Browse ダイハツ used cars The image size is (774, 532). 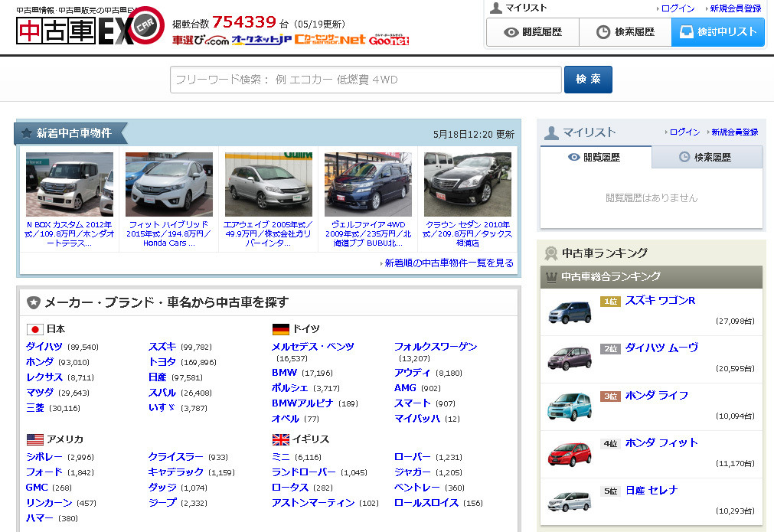click(44, 347)
